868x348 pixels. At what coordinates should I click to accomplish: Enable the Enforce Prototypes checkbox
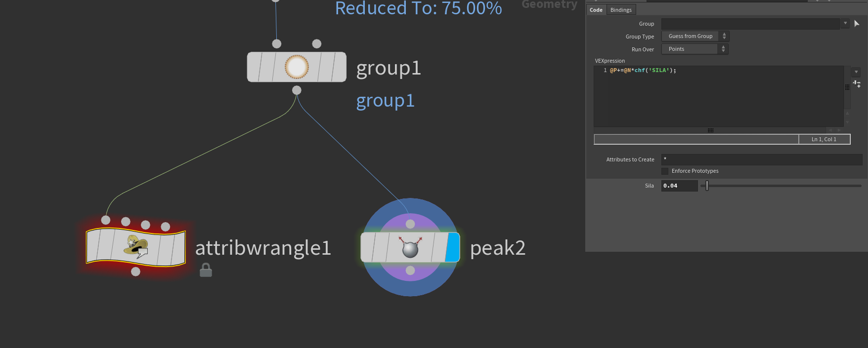(665, 171)
